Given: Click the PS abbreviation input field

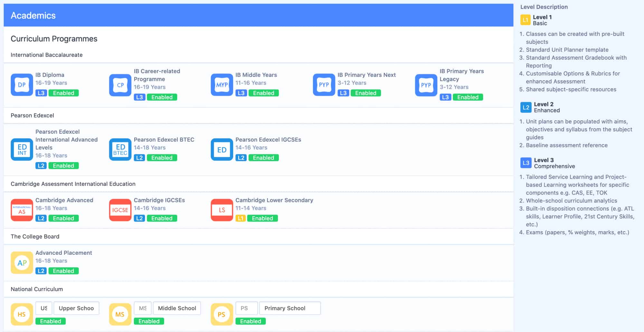Looking at the screenshot, I should 247,308.
